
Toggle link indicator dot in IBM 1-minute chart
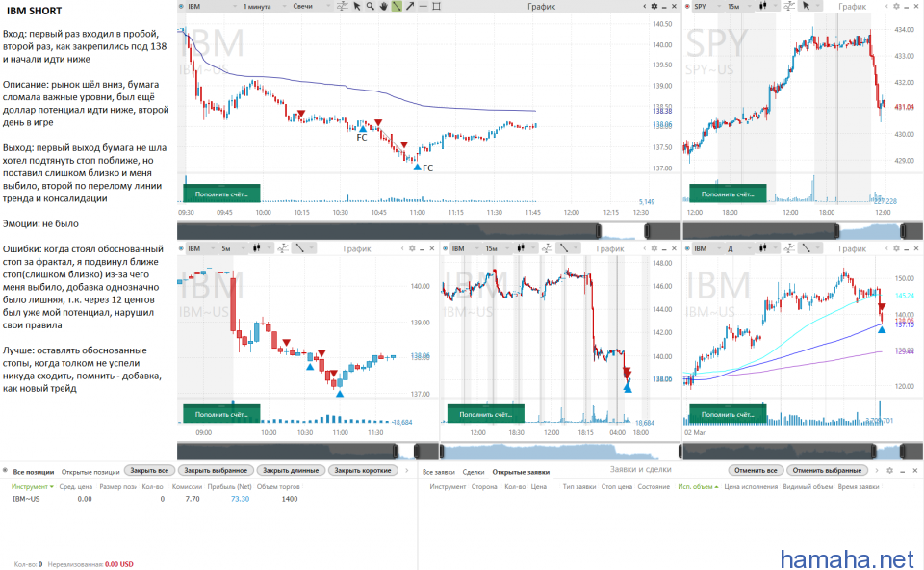pos(181,6)
